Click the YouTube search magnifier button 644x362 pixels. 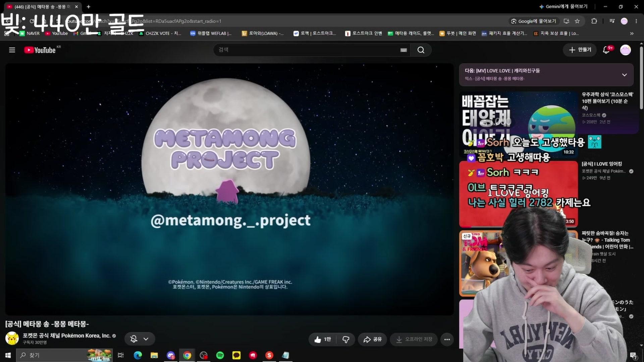421,50
